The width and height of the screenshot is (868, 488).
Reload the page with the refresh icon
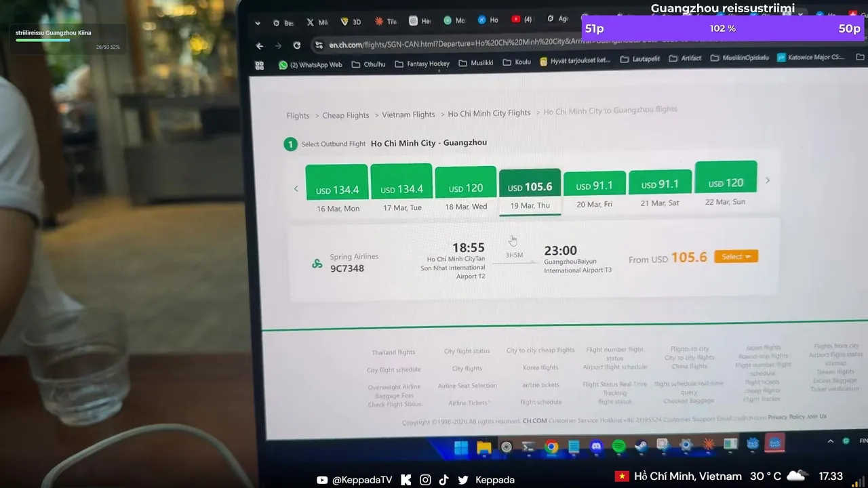pos(296,45)
